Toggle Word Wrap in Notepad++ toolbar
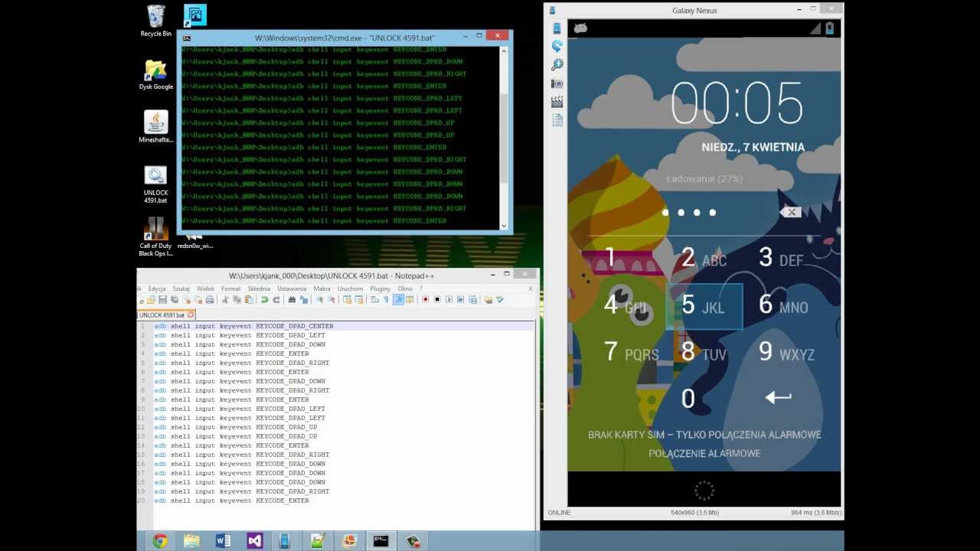Image resolution: width=980 pixels, height=551 pixels. pos(375,299)
